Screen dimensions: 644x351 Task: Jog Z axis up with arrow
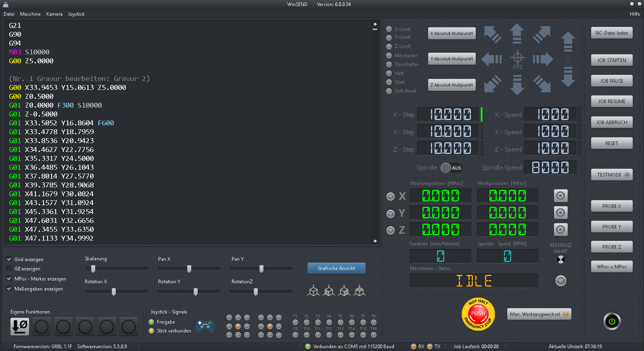(568, 42)
